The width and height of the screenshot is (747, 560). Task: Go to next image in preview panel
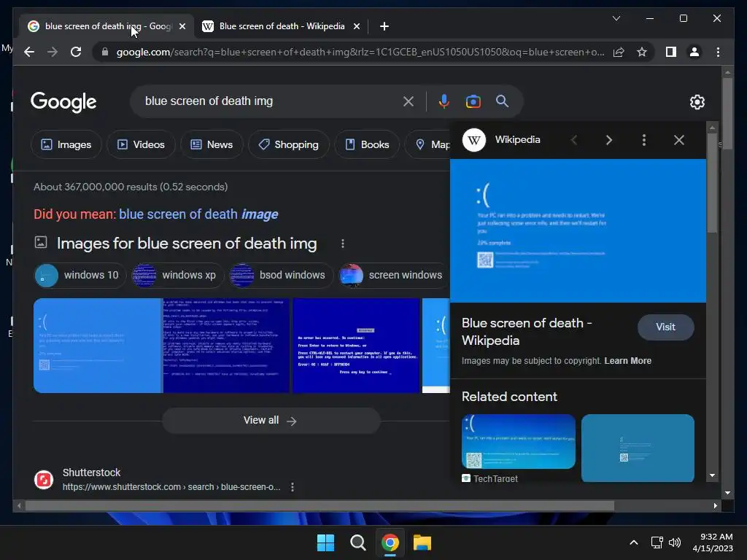[608, 140]
